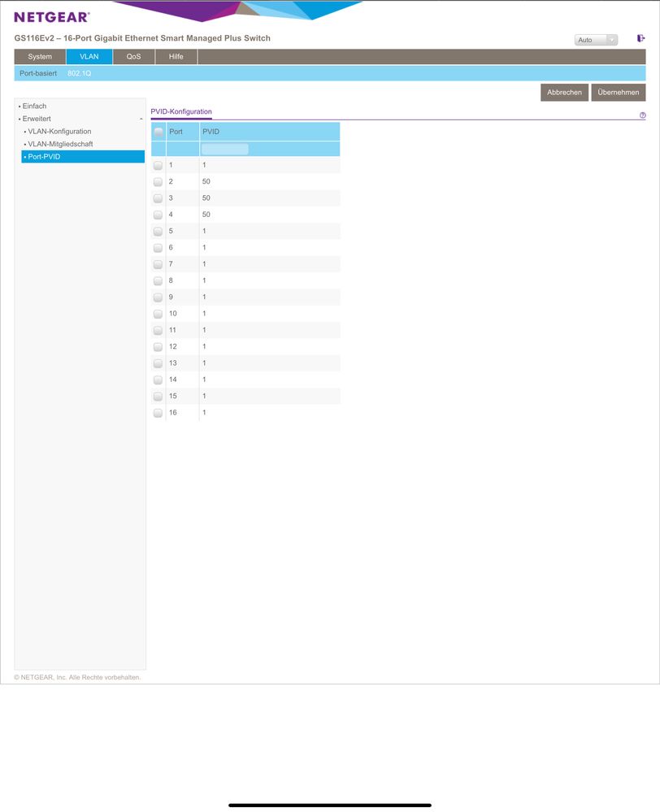Check the box for port 3

[x=158, y=199]
